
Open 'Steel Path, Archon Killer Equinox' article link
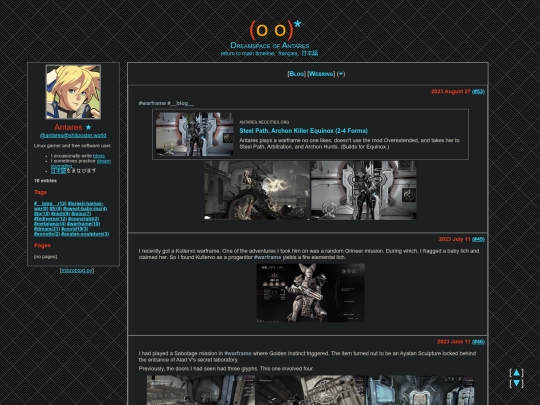(303, 131)
